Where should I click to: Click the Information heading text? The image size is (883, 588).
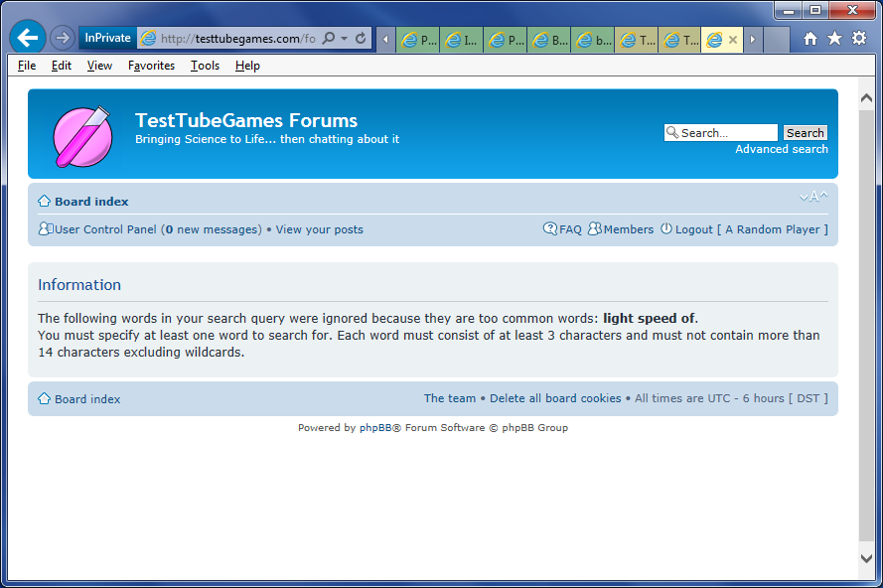pos(79,284)
